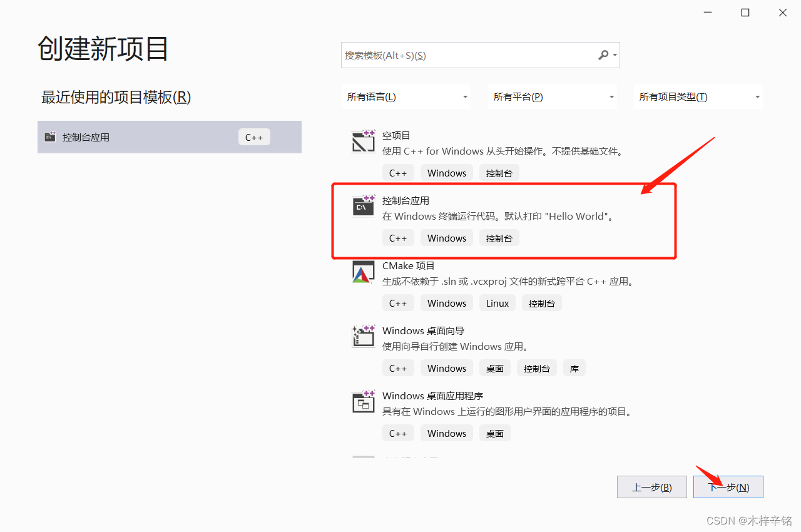Image resolution: width=801 pixels, height=532 pixels.
Task: Maximize the dialog window
Action: click(745, 13)
